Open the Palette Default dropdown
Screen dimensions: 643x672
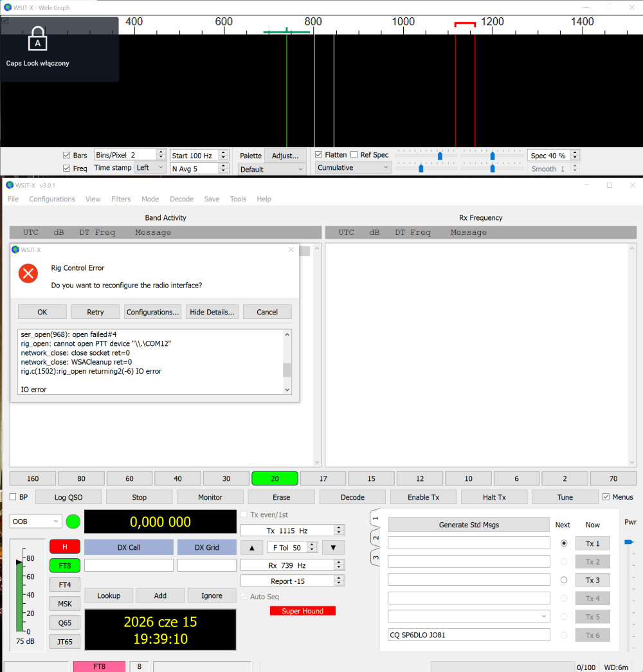[272, 169]
